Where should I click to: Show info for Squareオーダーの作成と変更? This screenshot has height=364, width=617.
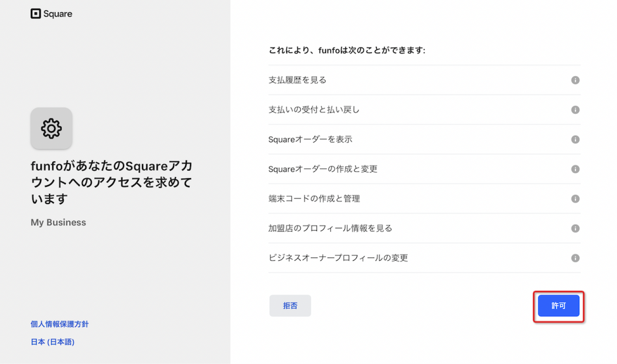point(575,169)
